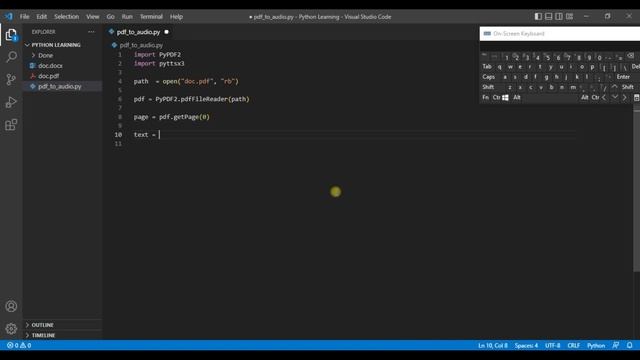The height and width of the screenshot is (360, 640).
Task: Click line number 6 in the gutter
Action: click(120, 99)
